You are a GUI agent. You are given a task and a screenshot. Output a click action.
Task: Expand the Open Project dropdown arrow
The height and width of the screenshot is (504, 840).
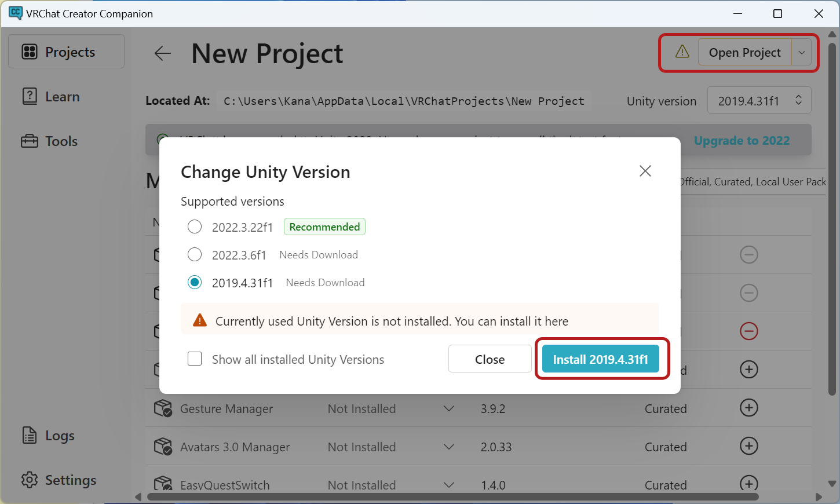point(802,53)
